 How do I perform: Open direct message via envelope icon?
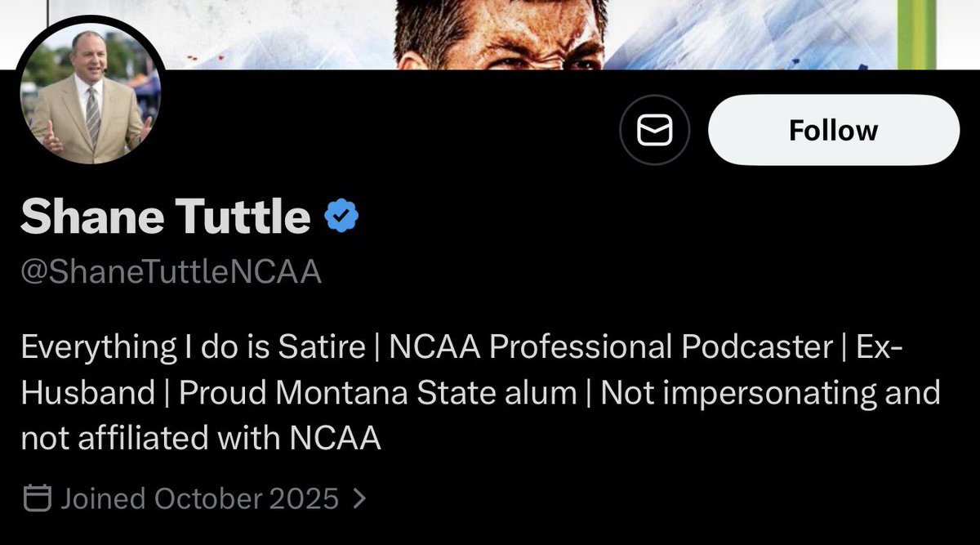click(654, 131)
